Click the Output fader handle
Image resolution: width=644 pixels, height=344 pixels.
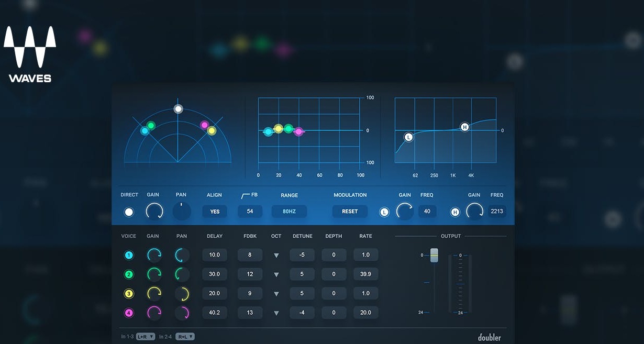click(434, 256)
